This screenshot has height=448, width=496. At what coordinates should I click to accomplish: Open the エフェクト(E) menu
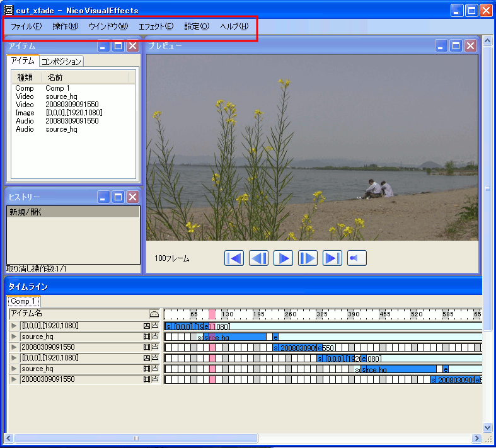tap(156, 26)
